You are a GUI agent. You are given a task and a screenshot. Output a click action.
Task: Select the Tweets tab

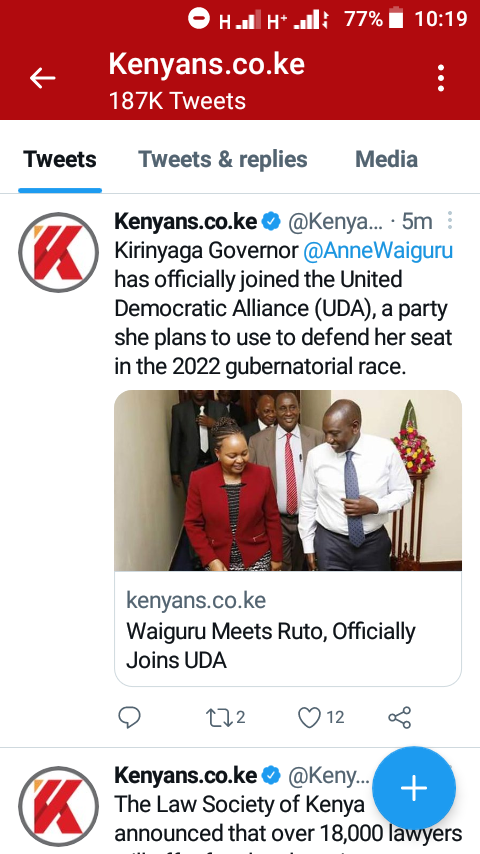tap(60, 160)
